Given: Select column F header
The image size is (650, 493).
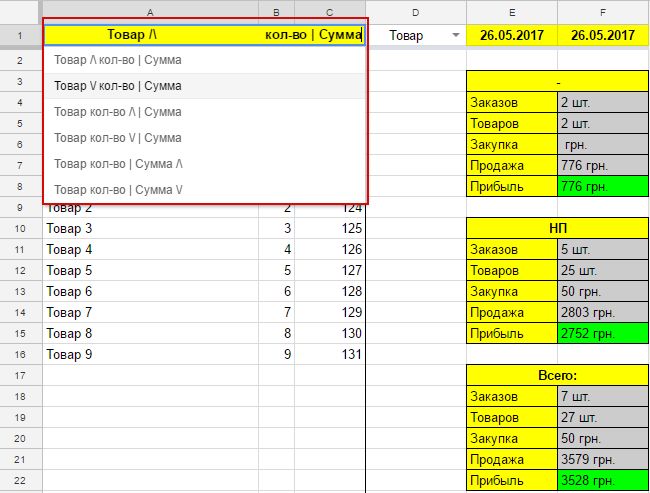Looking at the screenshot, I should tap(603, 12).
